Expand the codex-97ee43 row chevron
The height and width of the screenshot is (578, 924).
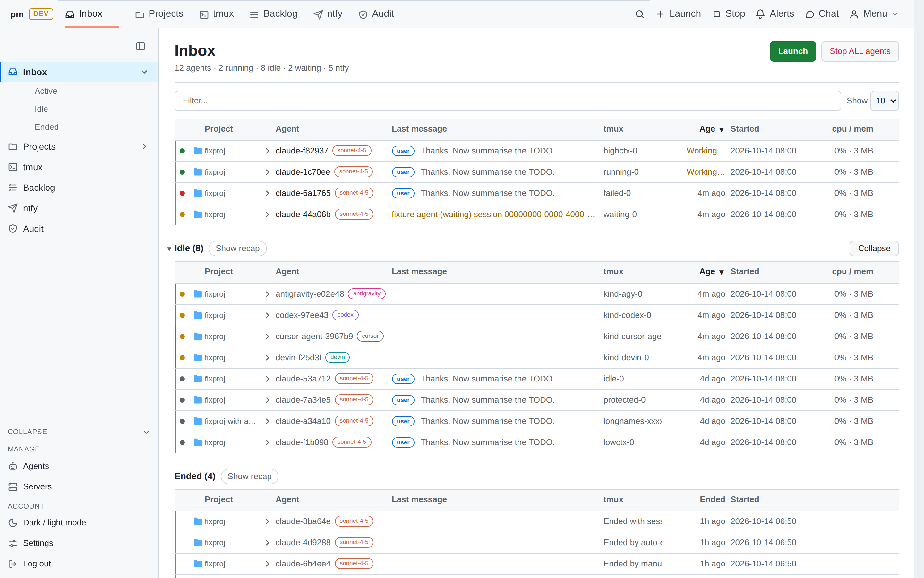pyautogui.click(x=267, y=315)
